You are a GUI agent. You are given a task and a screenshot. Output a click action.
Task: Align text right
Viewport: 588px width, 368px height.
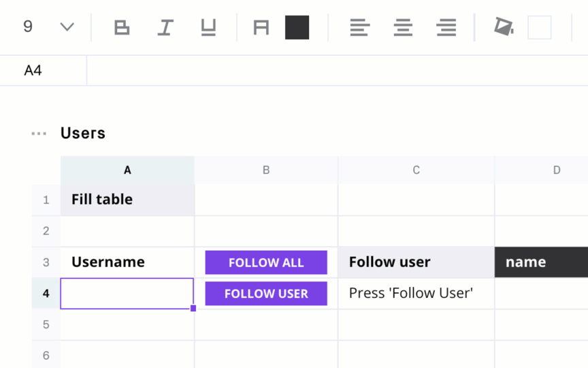point(446,27)
